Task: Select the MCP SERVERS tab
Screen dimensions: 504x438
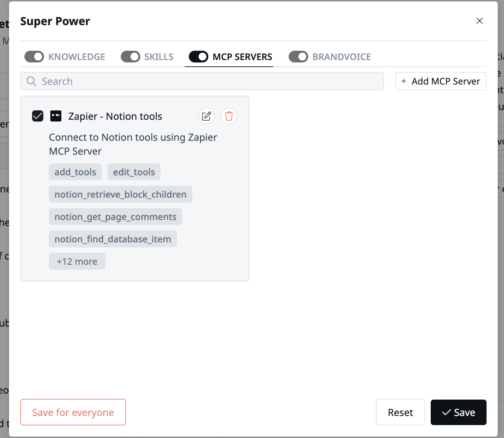Action: click(x=243, y=57)
